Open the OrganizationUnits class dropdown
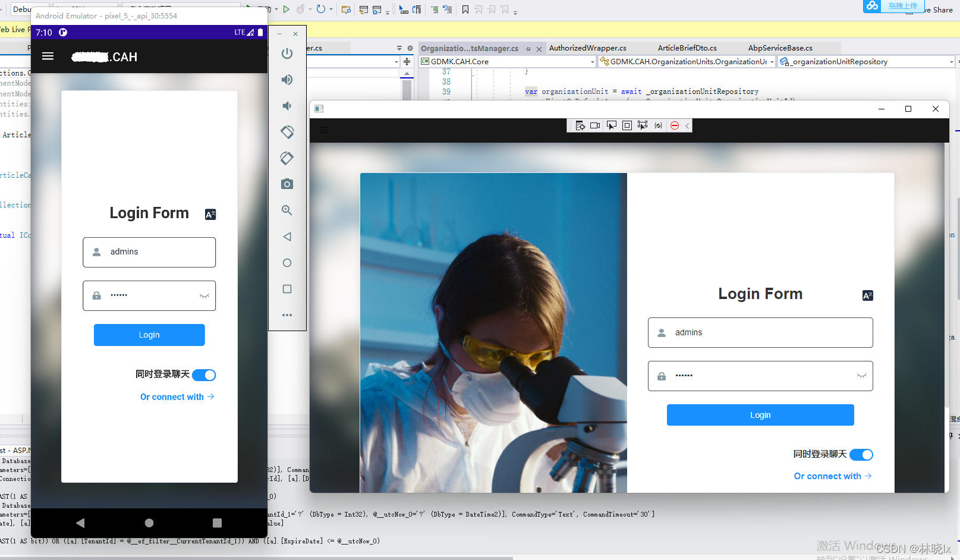 coord(772,62)
